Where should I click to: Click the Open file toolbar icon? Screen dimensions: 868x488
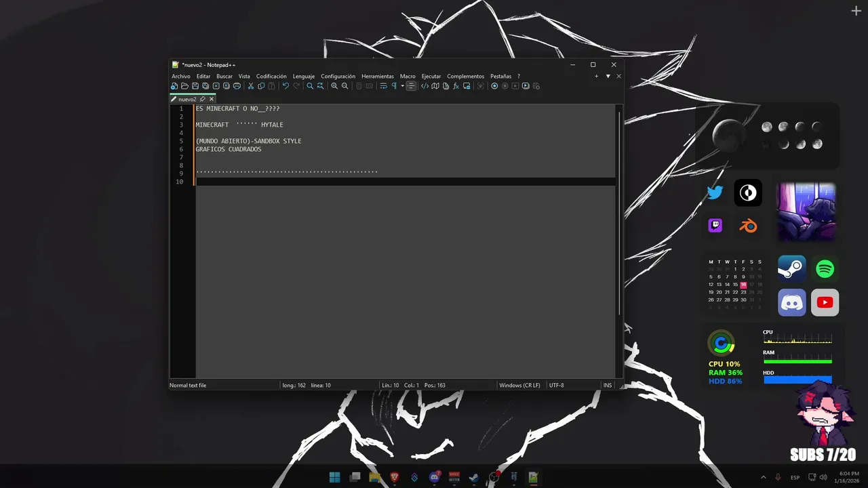(x=184, y=86)
